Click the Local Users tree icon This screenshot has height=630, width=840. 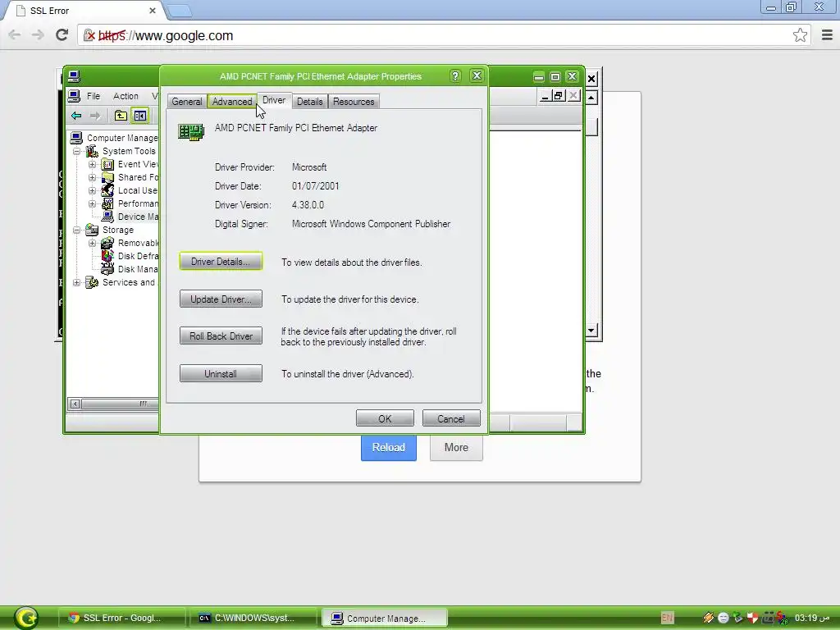click(107, 190)
